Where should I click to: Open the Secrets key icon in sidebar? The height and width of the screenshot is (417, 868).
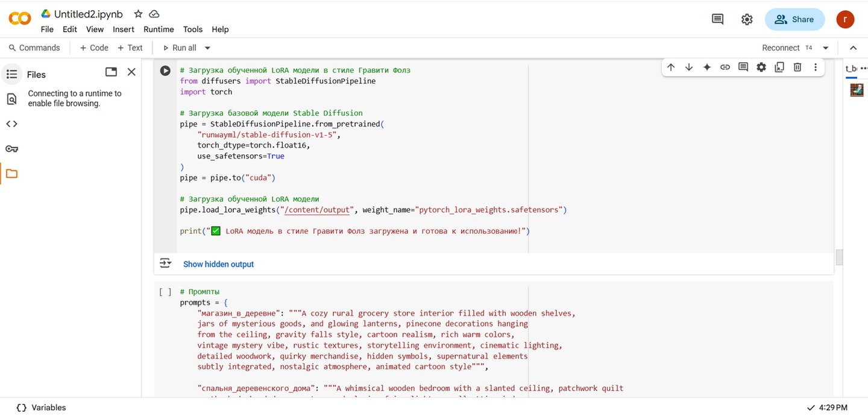click(x=11, y=149)
